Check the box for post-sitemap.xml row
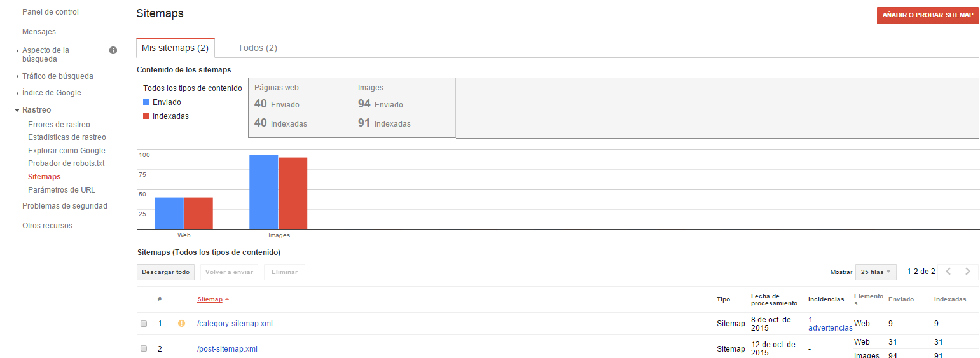 tap(144, 348)
